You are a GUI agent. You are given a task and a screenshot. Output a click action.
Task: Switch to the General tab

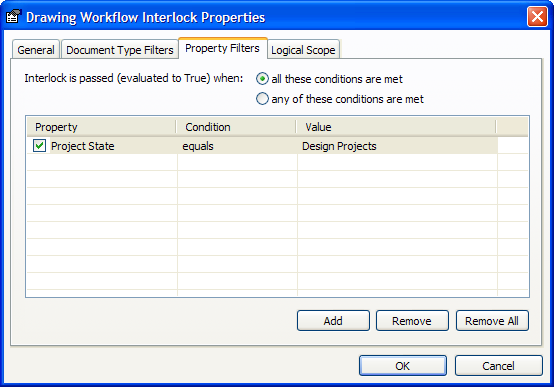(x=36, y=50)
